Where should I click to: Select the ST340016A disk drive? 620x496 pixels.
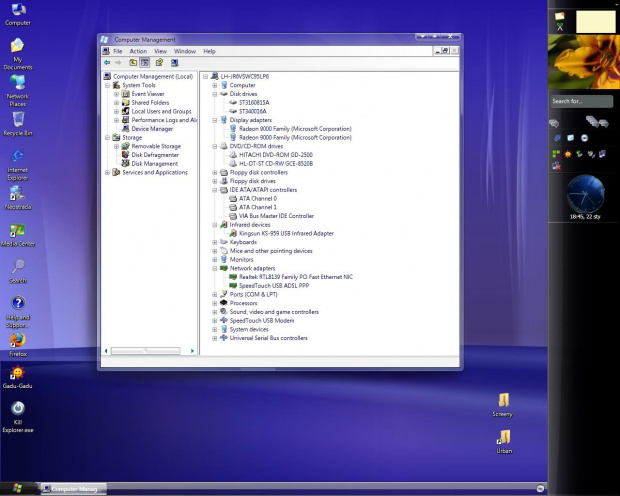[253, 111]
